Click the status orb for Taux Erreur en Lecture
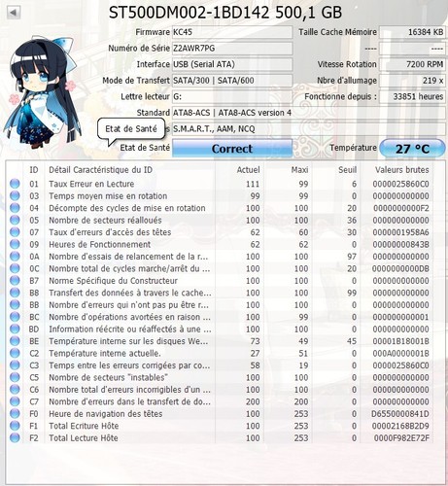This screenshot has height=486, width=448. coord(15,184)
